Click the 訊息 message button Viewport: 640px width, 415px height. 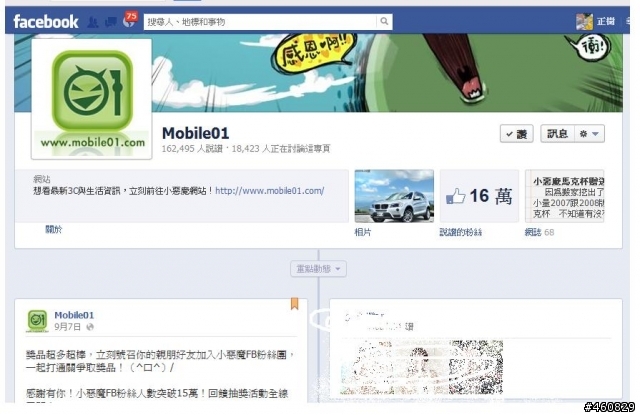(558, 134)
